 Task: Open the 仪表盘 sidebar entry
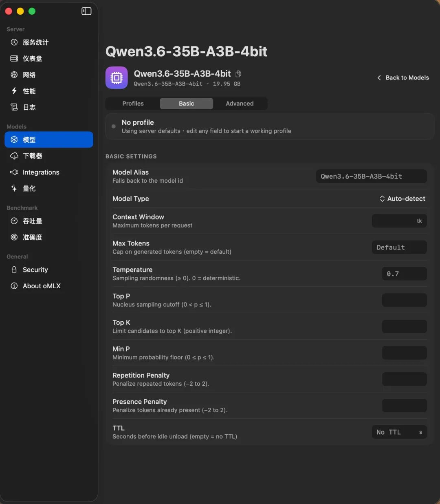(x=49, y=59)
